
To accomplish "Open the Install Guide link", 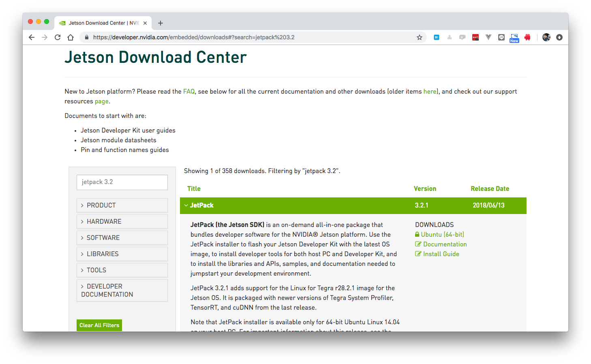I will [x=441, y=254].
